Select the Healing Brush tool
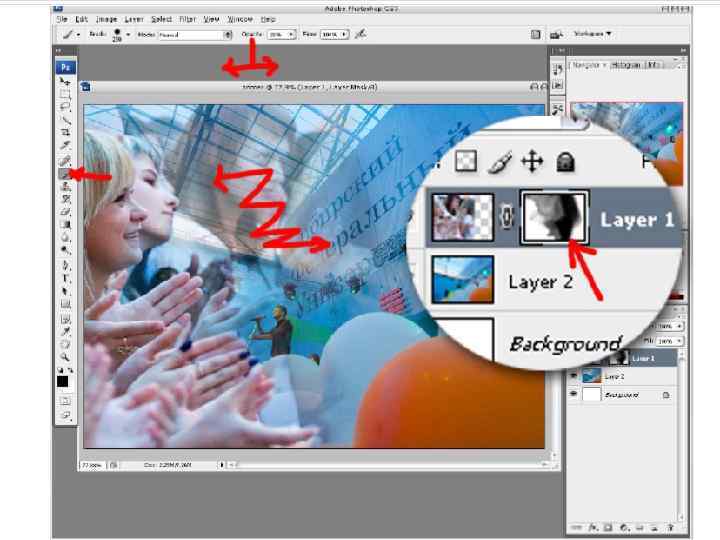Screen dimensions: 720x540 [x=65, y=161]
